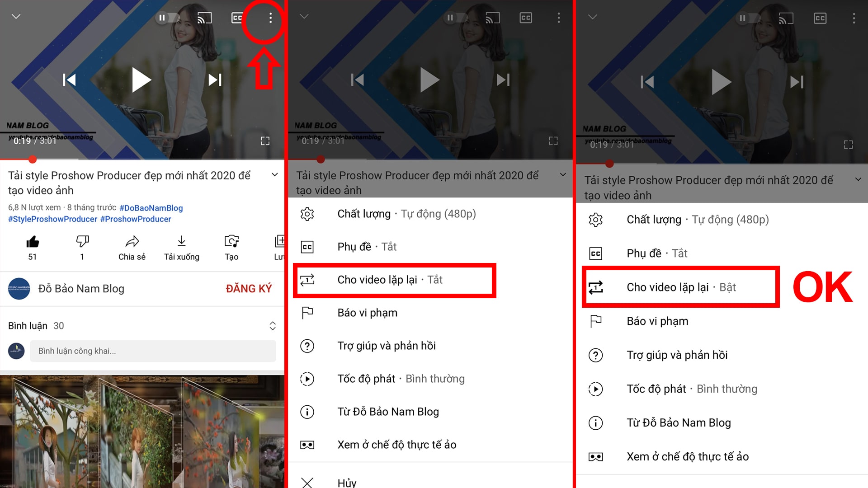Select Từ Đỗ Bảo Nam Blog in right menu
Viewport: 868px width, 488px height.
(x=722, y=423)
